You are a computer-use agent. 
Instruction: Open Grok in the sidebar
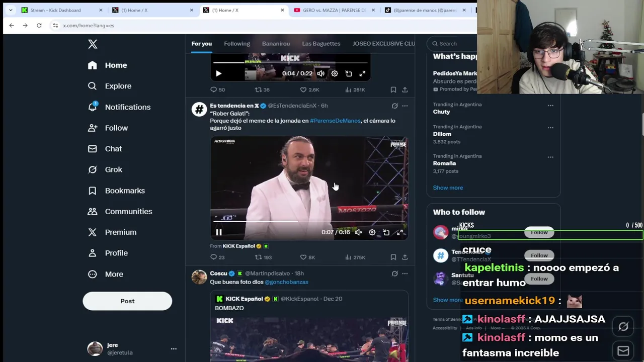105,169
